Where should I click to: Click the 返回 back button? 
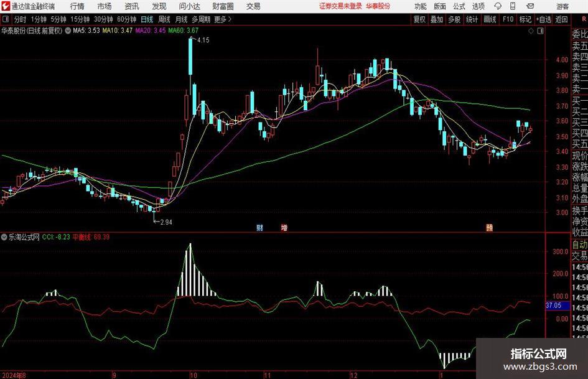coord(561,19)
